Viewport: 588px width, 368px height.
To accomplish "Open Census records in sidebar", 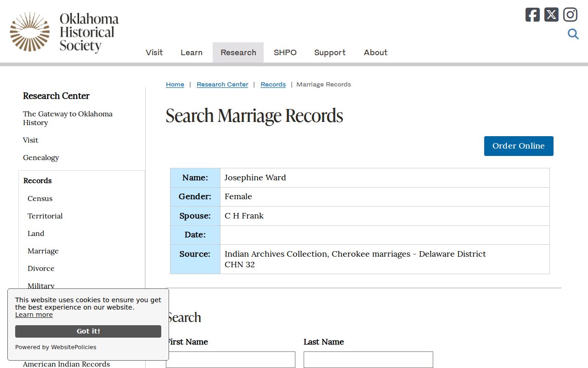I will tap(40, 198).
